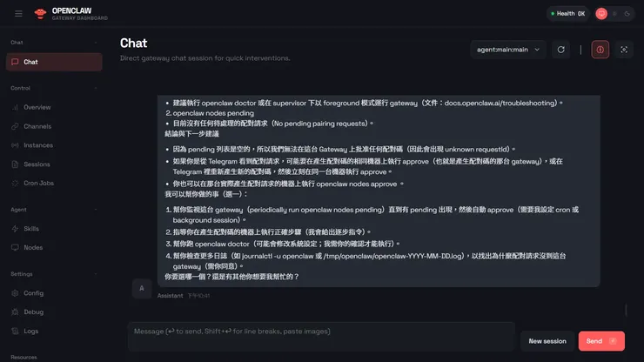The image size is (644, 362).
Task: Start a New session
Action: (x=547, y=341)
